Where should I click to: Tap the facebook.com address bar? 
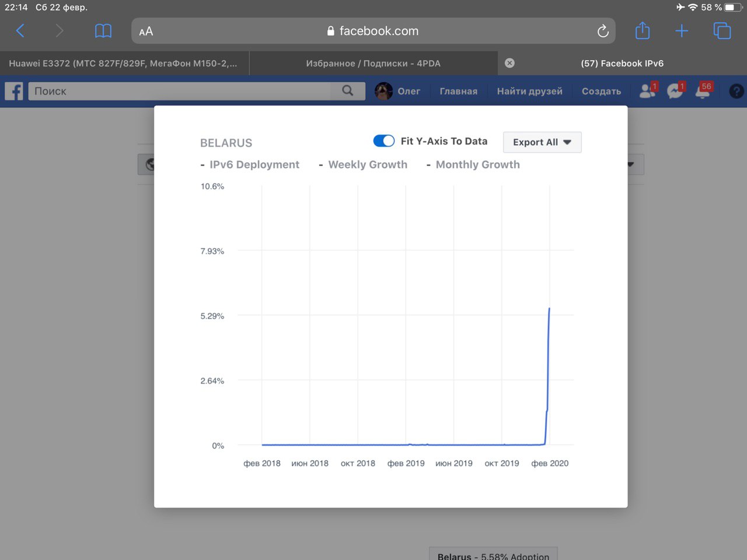(373, 31)
